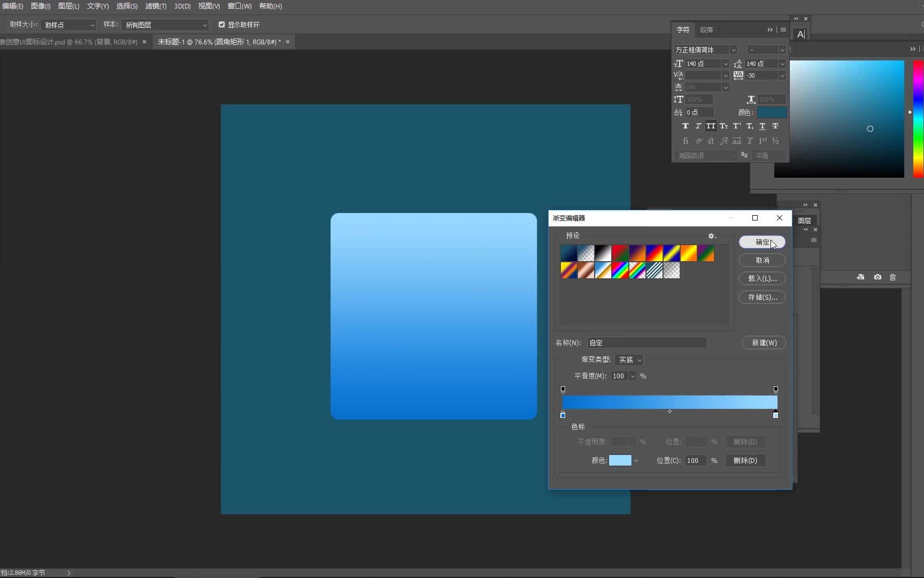Click the titling alternates (aa) icon
Image resolution: width=924 pixels, height=578 pixels.
[737, 141]
